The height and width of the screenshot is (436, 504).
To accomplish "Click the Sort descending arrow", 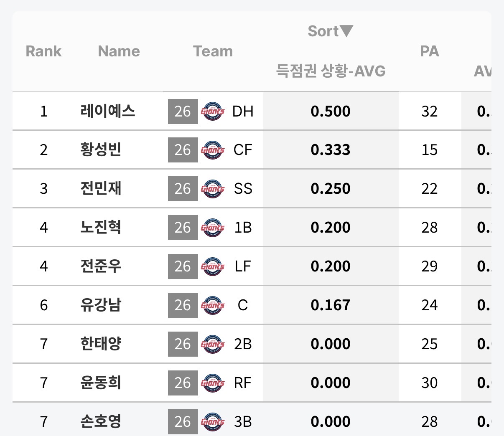I will point(346,31).
